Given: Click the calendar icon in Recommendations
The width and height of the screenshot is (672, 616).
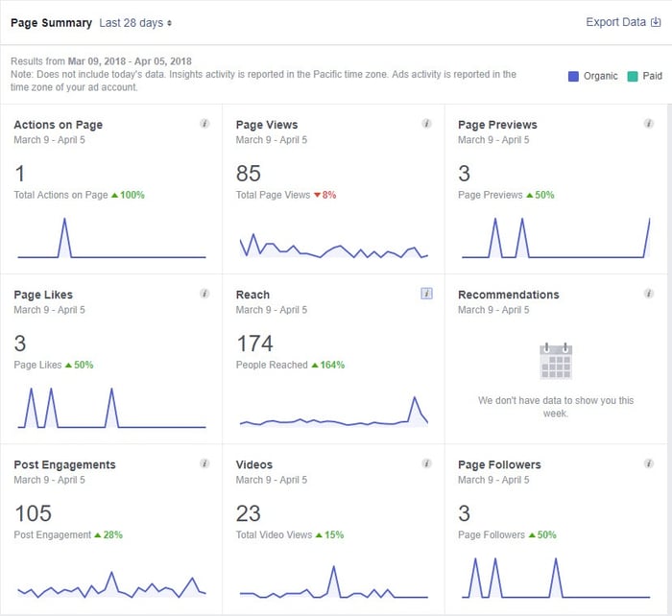Looking at the screenshot, I should click(556, 361).
